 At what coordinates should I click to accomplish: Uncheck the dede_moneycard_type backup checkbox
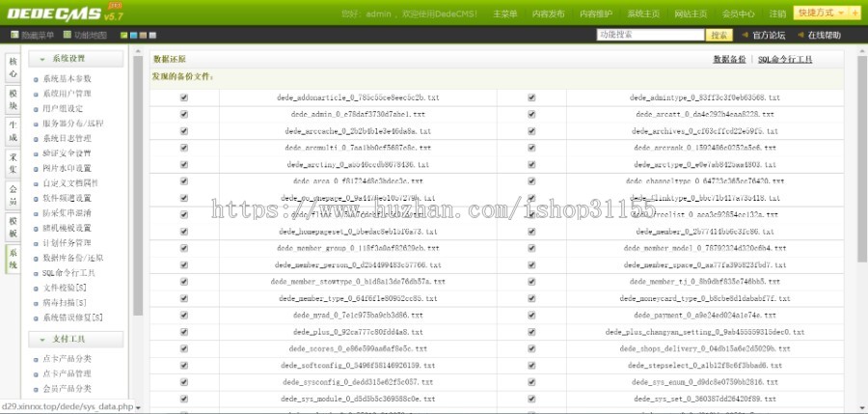point(531,298)
